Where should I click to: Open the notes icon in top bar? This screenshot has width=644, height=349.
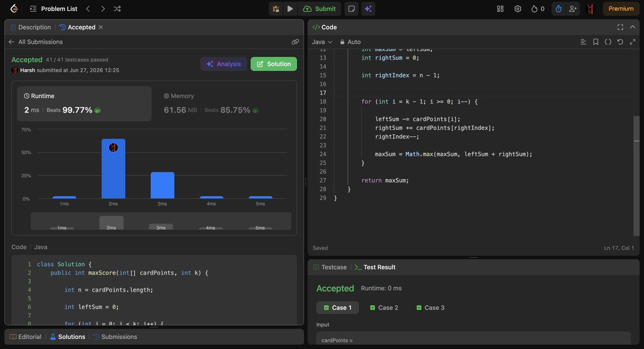351,9
